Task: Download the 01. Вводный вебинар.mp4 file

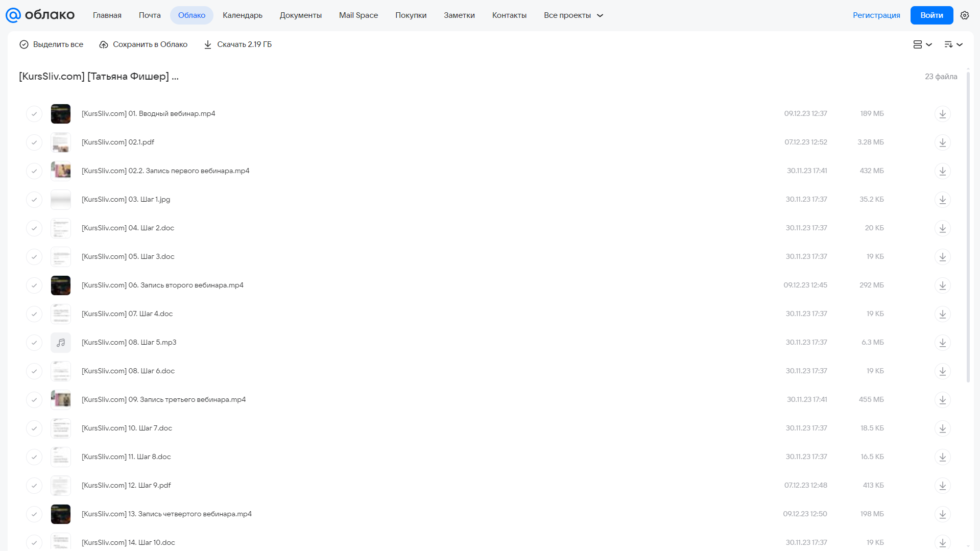Action: click(942, 114)
